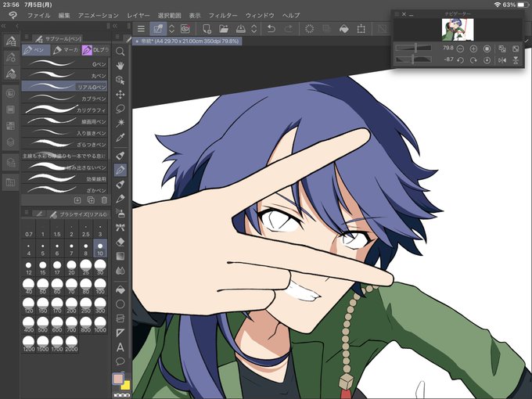This screenshot has height=399, width=532.
Task: Switch to the ペン sub tool group tab
Action: click(x=36, y=50)
